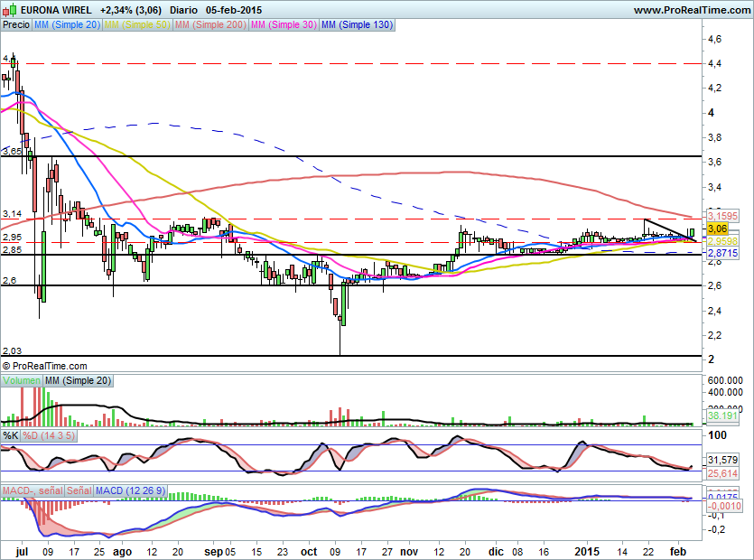Viewport: 754px width, 560px height.
Task: Click the yellow MM (Simple 50) label
Action: pos(136,25)
